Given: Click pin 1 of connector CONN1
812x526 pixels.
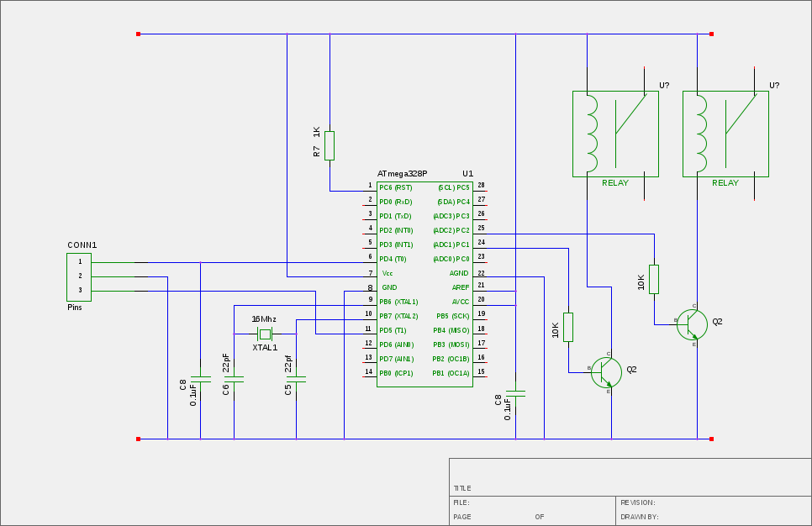Looking at the screenshot, I should coord(80,262).
